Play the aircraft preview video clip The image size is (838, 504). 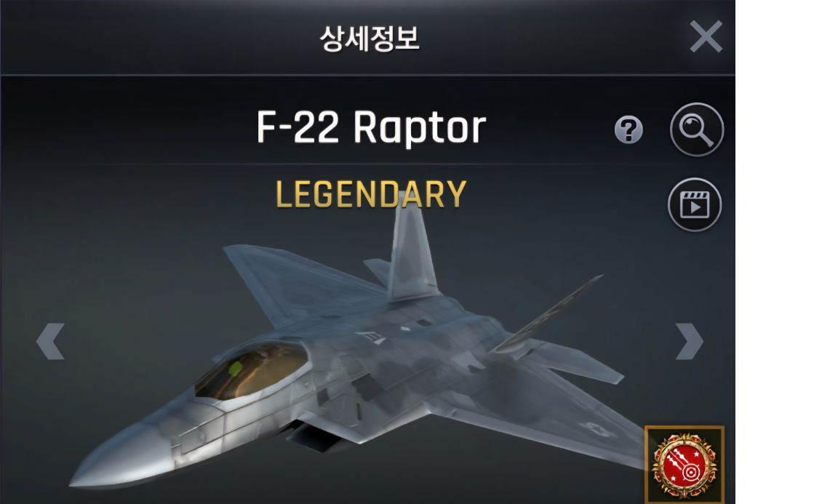694,204
